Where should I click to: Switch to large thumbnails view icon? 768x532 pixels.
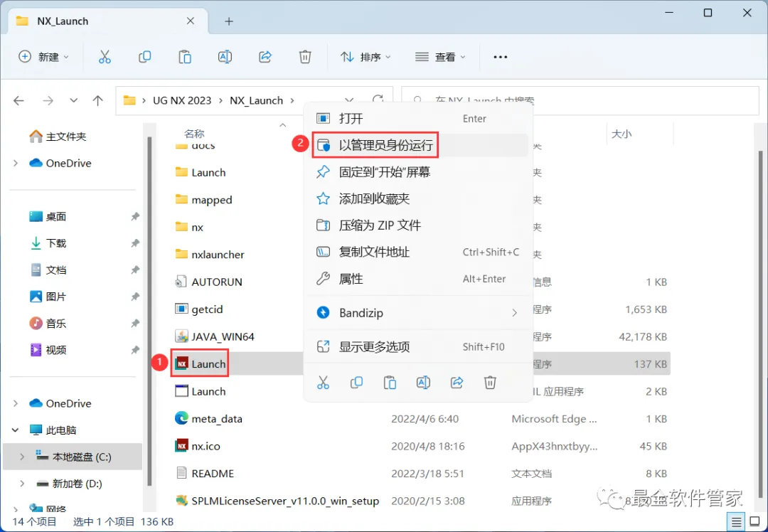point(754,522)
